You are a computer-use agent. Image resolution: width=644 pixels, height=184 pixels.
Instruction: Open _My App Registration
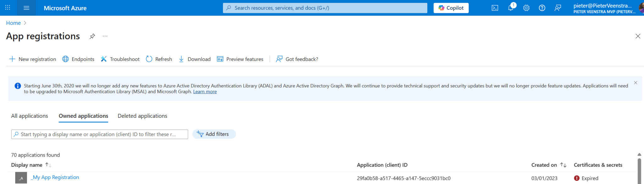55,177
